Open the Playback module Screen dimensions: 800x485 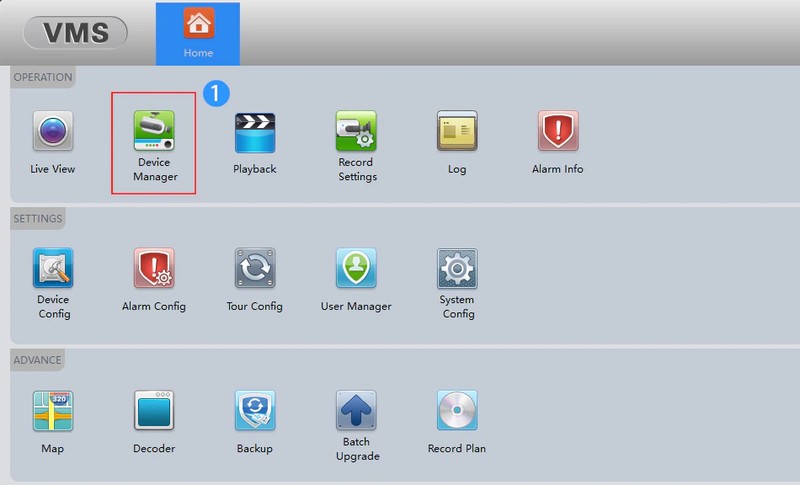(x=254, y=131)
